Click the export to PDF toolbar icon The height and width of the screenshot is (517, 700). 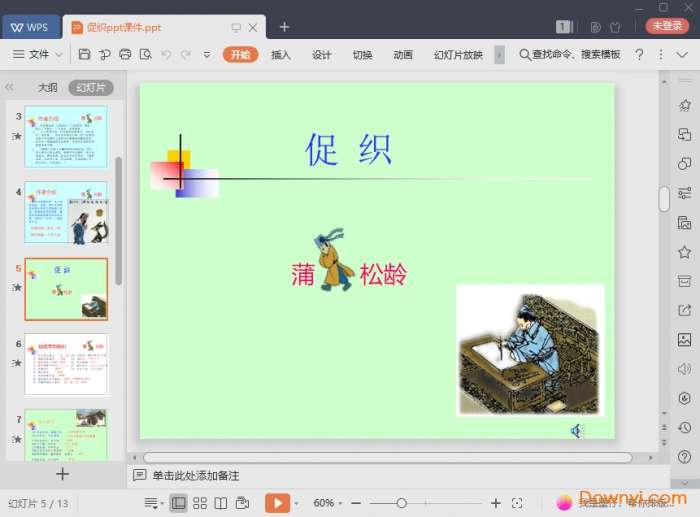pos(105,54)
